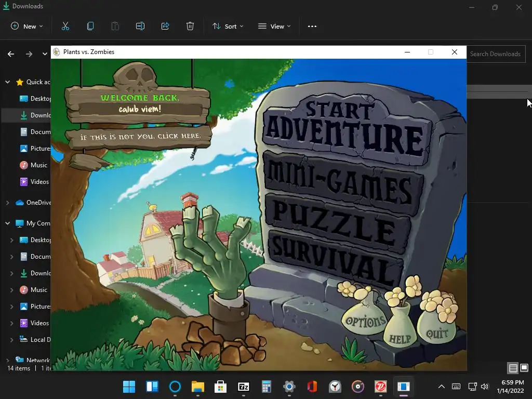Open the Cortana circle taskbar icon

[x=175, y=387]
